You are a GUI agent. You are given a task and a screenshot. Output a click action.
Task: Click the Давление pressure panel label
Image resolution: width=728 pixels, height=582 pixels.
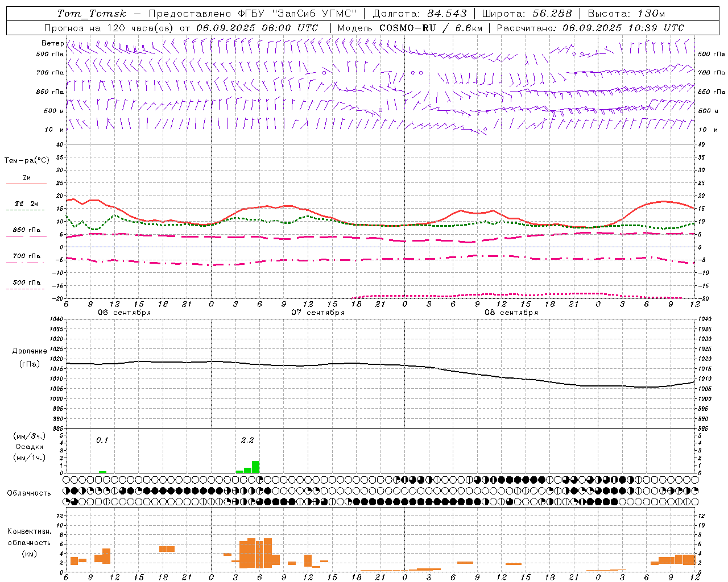tap(30, 351)
